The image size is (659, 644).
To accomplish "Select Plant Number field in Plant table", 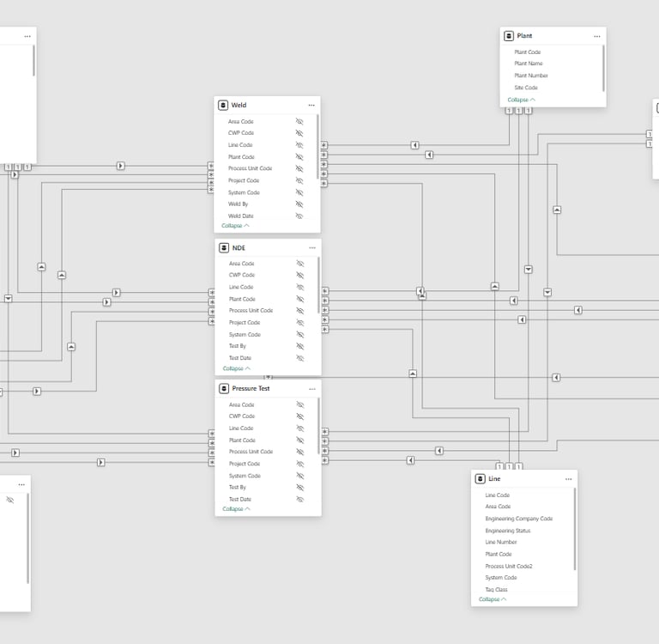I will pos(531,76).
